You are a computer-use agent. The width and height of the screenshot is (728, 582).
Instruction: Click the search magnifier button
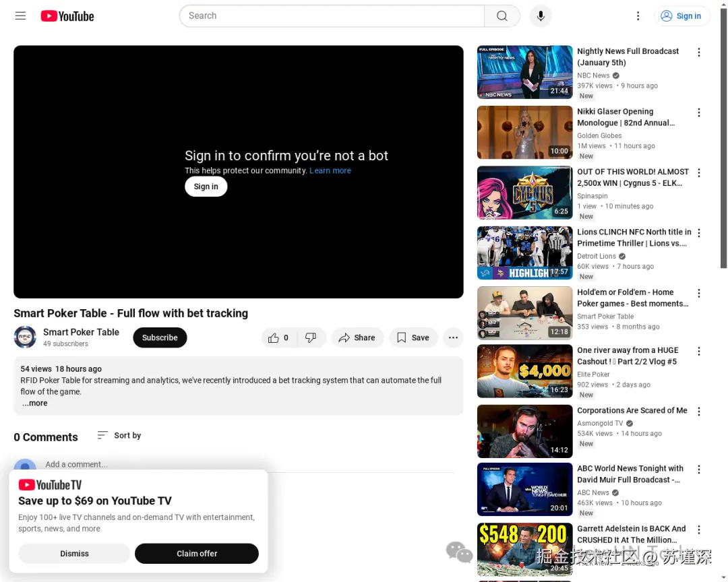[502, 15]
